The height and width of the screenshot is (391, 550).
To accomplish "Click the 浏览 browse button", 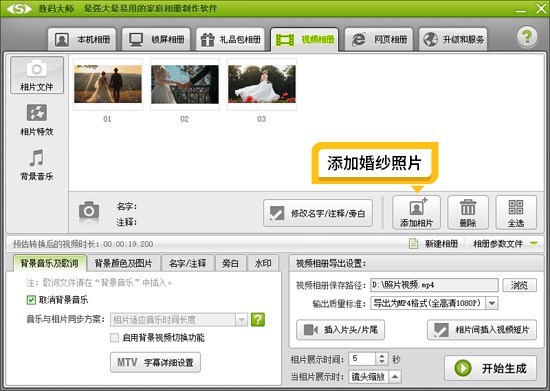I will tap(519, 285).
